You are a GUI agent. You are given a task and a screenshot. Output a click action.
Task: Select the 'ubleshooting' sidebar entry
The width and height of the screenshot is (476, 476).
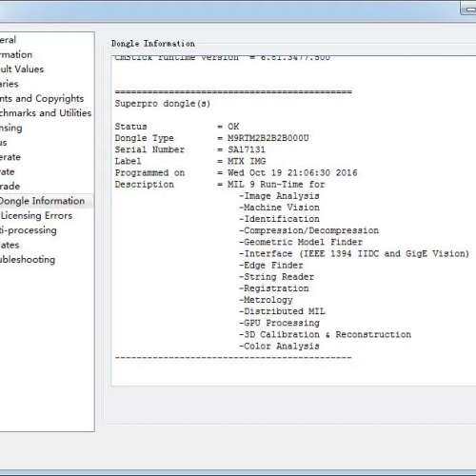(28, 260)
